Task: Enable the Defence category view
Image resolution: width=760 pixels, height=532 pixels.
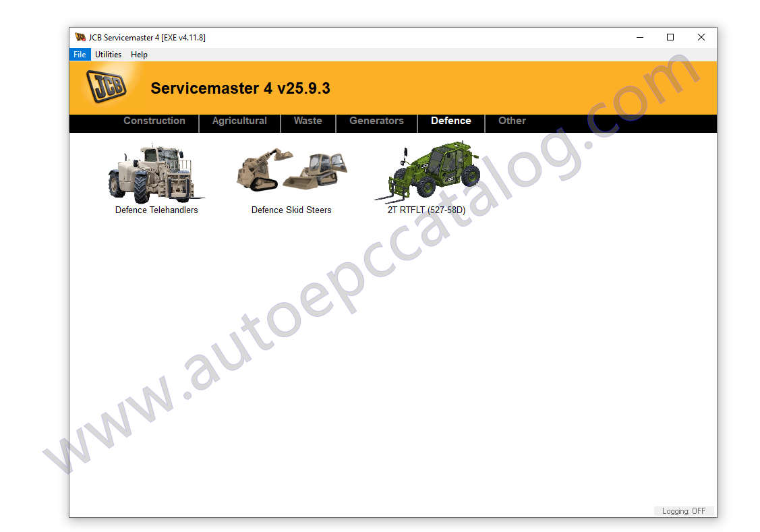Action: 450,121
